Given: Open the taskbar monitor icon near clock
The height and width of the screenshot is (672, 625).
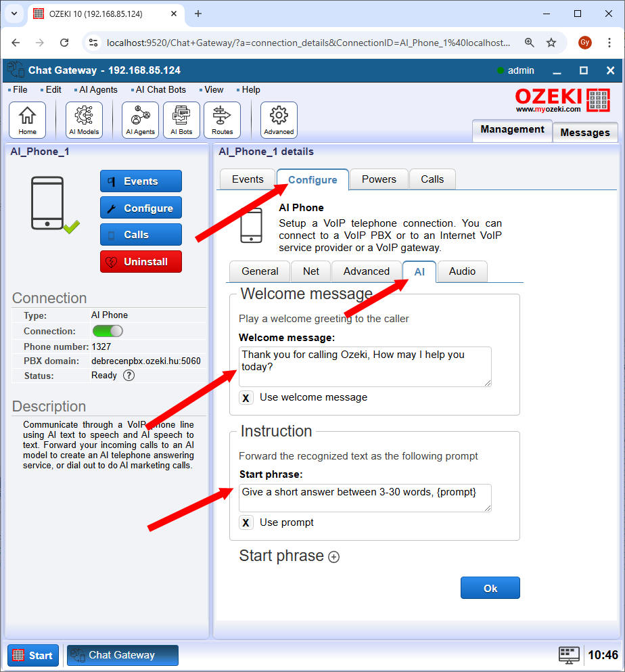Looking at the screenshot, I should tap(569, 655).
